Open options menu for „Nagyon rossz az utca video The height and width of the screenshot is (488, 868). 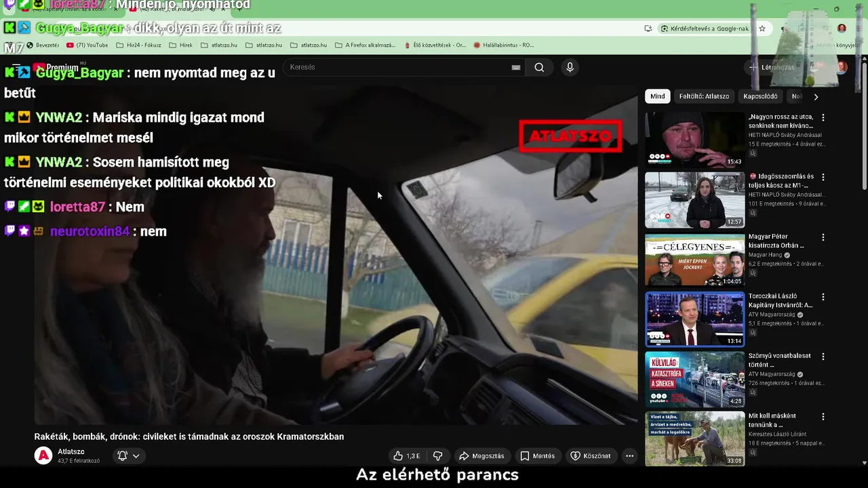(823, 117)
